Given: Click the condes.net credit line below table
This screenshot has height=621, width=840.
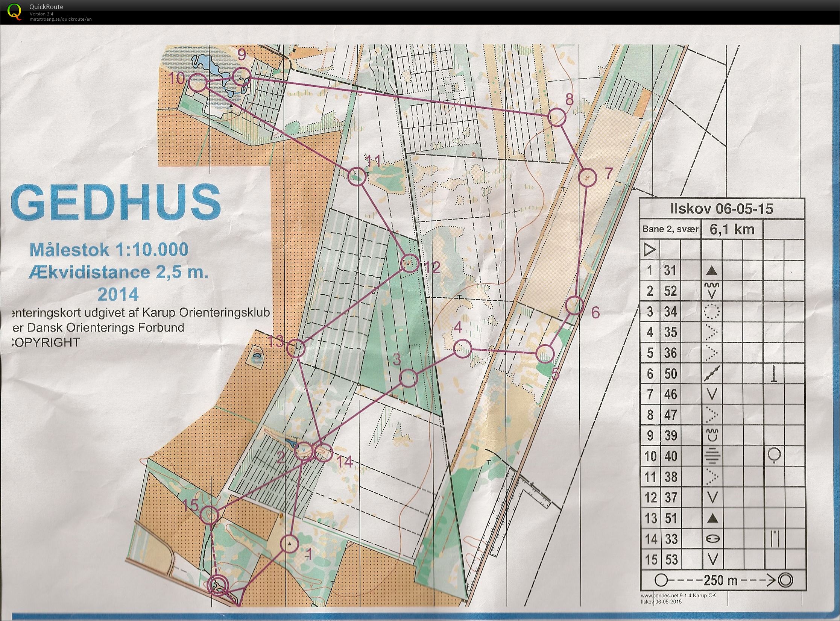Looking at the screenshot, I should tap(678, 595).
